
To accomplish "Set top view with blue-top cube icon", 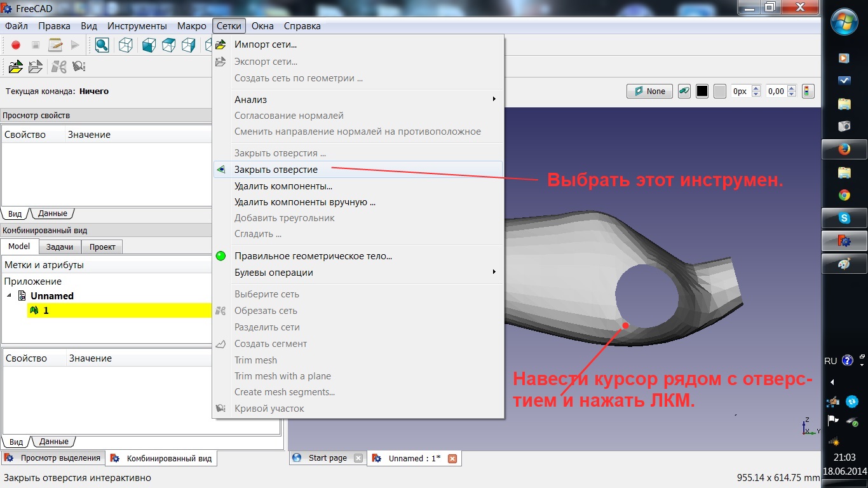I will click(x=168, y=45).
